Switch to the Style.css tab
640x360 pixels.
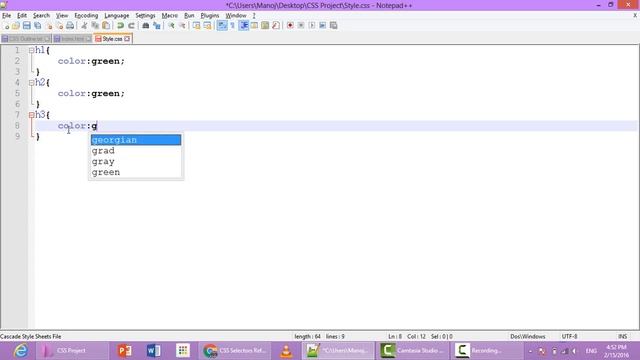pyautogui.click(x=112, y=39)
